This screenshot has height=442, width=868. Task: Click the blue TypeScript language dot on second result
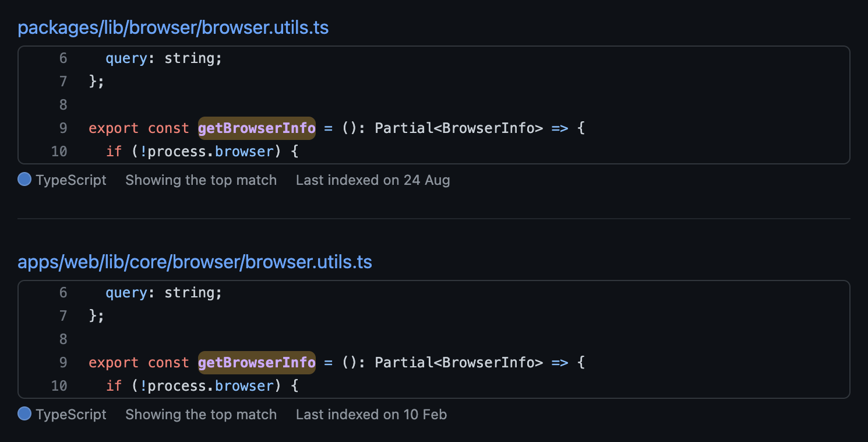[24, 414]
